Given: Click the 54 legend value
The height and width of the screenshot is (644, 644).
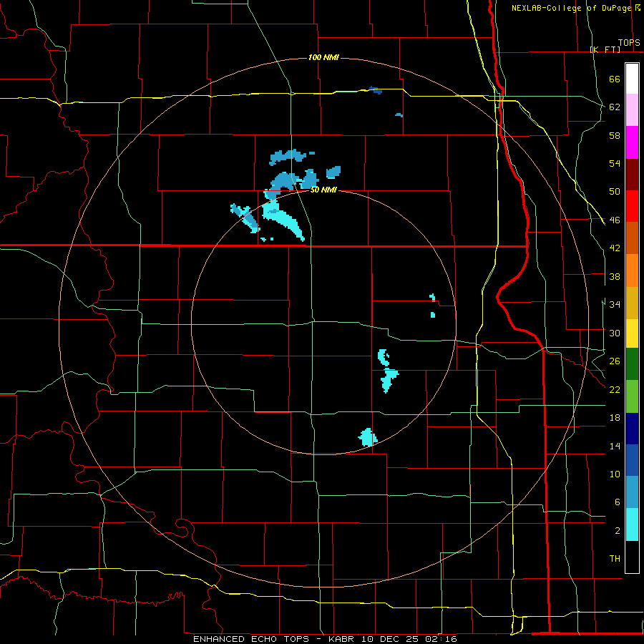Looking at the screenshot, I should pos(615,163).
